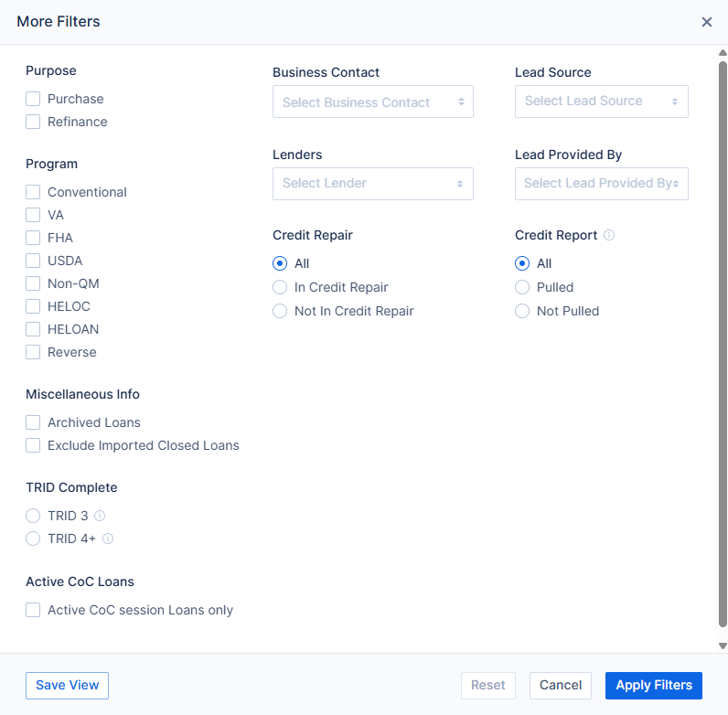Tick the FHA program checkbox

click(x=33, y=238)
